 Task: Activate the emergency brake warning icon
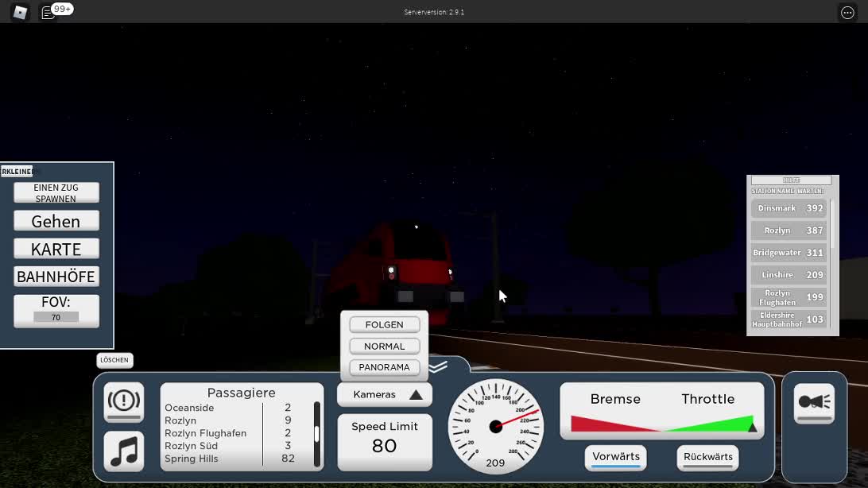coord(123,401)
